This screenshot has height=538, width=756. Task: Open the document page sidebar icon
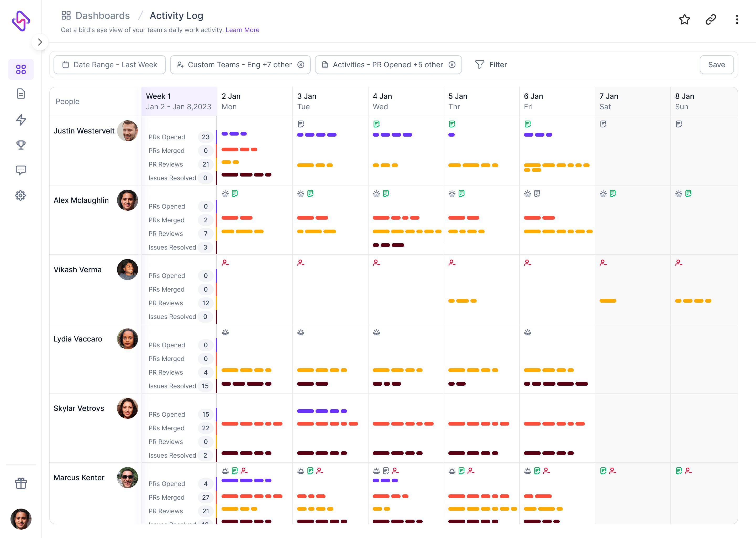pyautogui.click(x=21, y=94)
